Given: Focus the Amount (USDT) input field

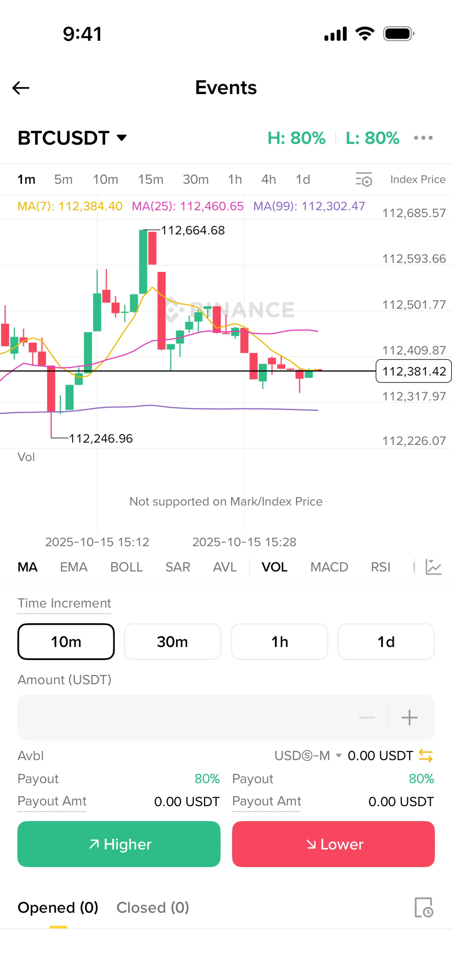Looking at the screenshot, I should (x=186, y=717).
